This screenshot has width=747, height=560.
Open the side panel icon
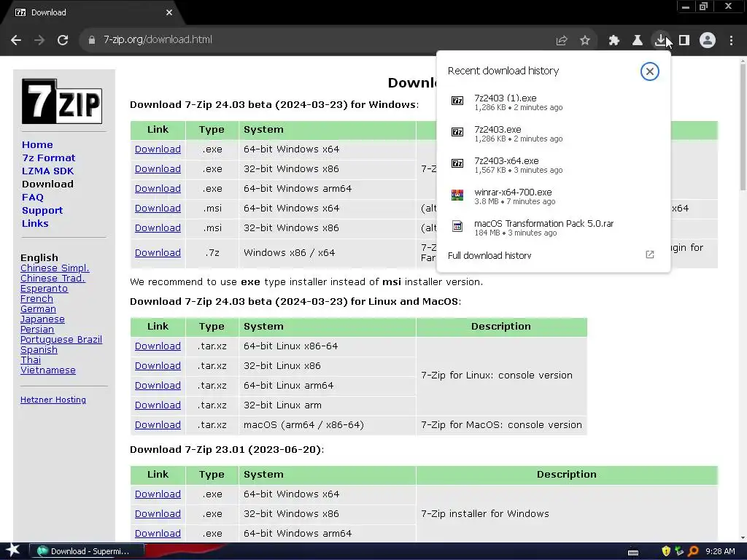coord(684,41)
